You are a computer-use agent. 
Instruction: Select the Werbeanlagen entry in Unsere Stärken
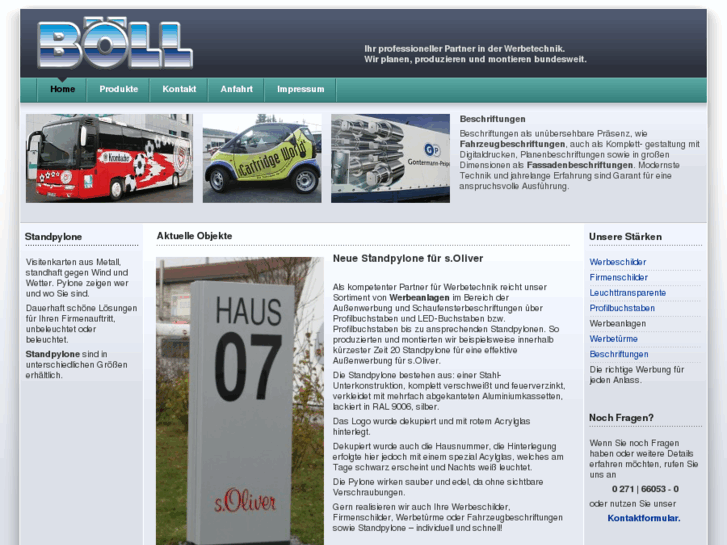pos(618,323)
